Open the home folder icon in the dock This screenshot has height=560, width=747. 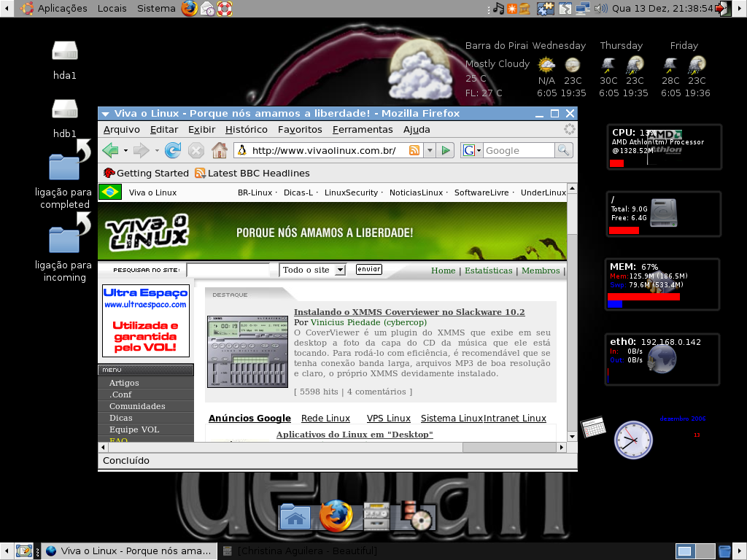pyautogui.click(x=295, y=517)
